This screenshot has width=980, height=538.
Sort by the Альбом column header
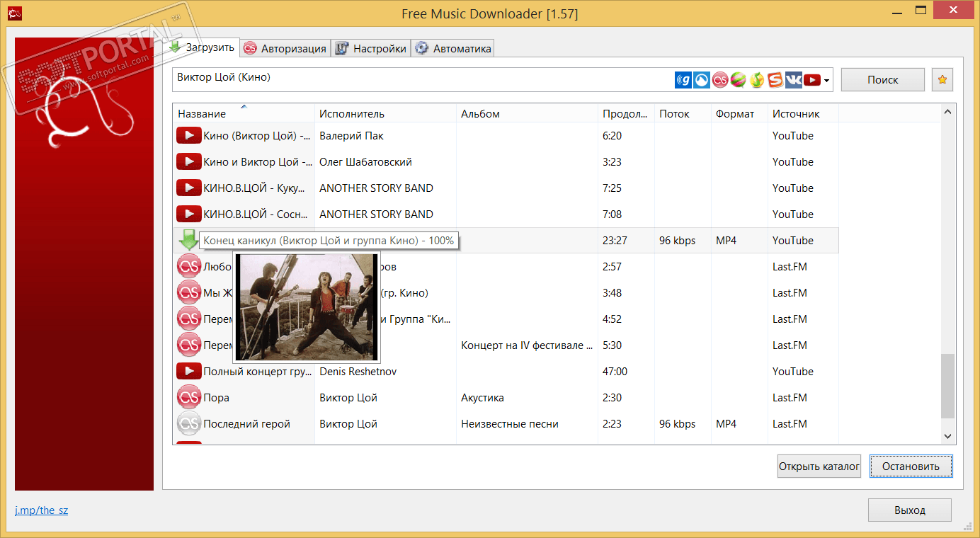point(527,114)
